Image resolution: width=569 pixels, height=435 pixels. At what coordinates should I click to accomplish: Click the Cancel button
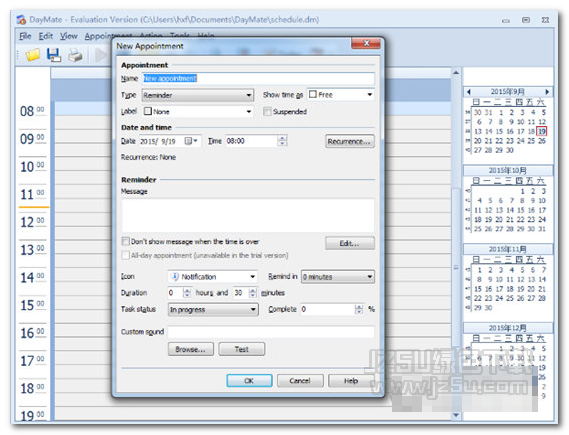(x=300, y=381)
